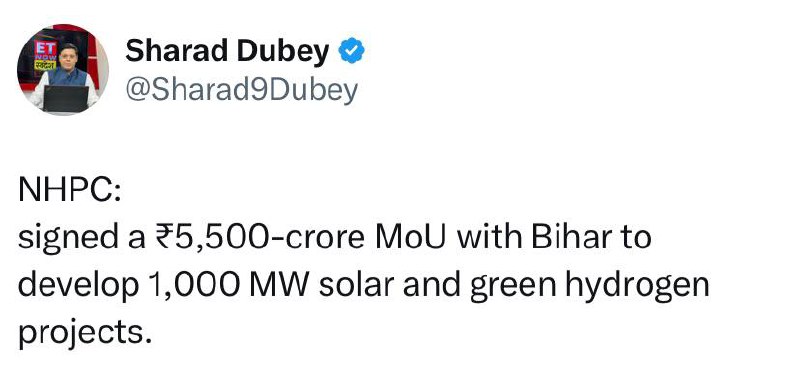Image resolution: width=800 pixels, height=377 pixels.
Task: Select the NHPC: heading text
Action: coord(70,192)
